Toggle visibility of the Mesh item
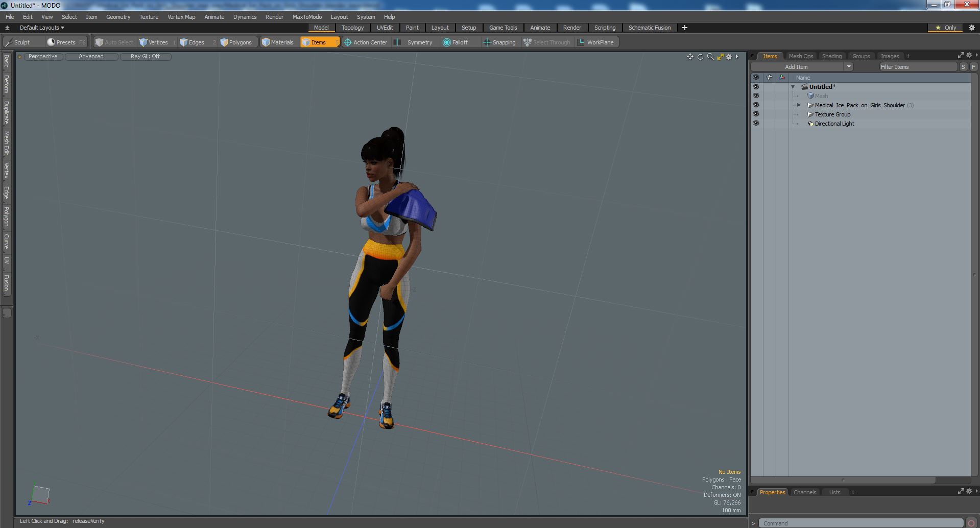This screenshot has height=528, width=980. pyautogui.click(x=756, y=96)
